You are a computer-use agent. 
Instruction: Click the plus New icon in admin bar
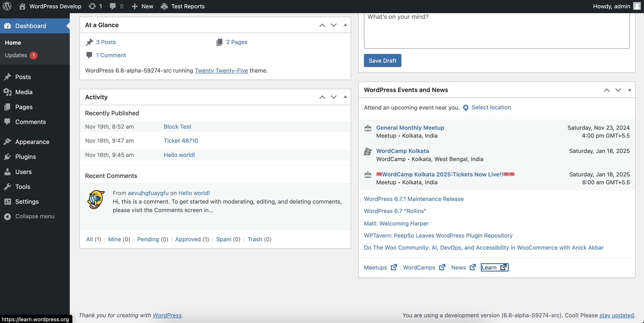(135, 6)
